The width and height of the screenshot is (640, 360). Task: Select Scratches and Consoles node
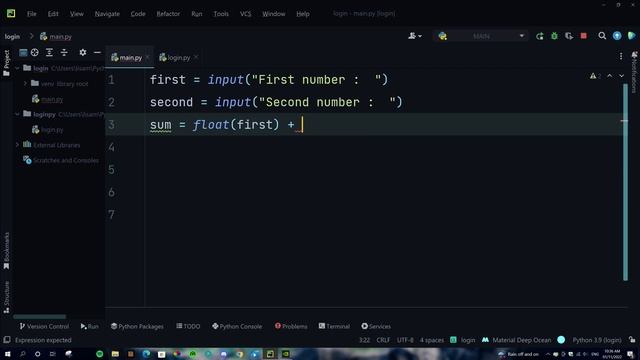coord(61,160)
